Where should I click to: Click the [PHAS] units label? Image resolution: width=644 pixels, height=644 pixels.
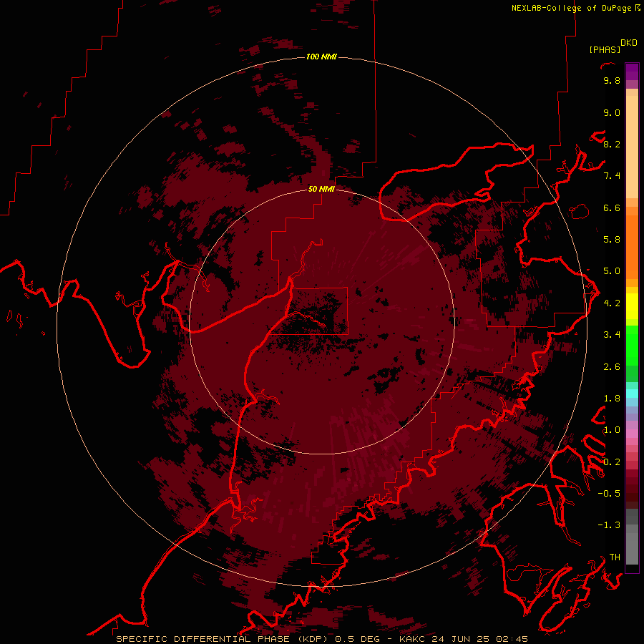(605, 49)
